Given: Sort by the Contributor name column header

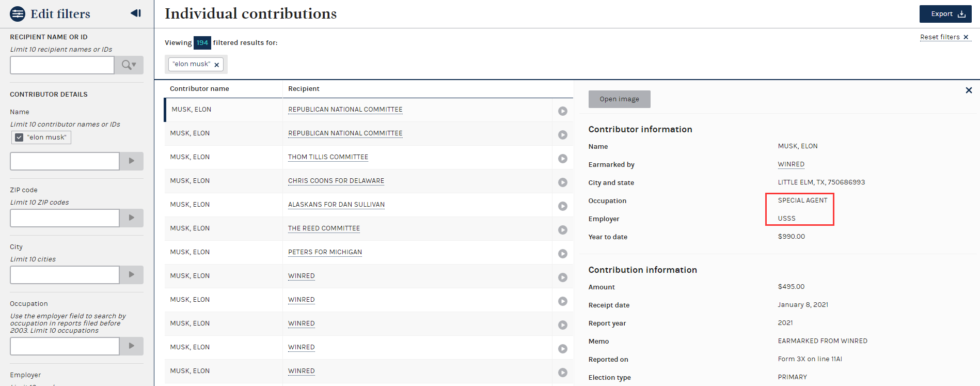Looking at the screenshot, I should (x=199, y=89).
